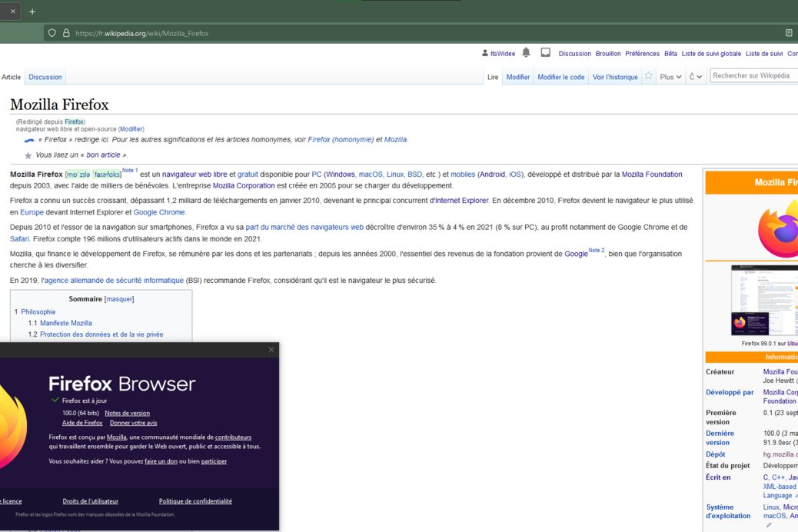Image resolution: width=798 pixels, height=532 pixels.
Task: Close the About Firefox dialog
Action: tap(271, 349)
